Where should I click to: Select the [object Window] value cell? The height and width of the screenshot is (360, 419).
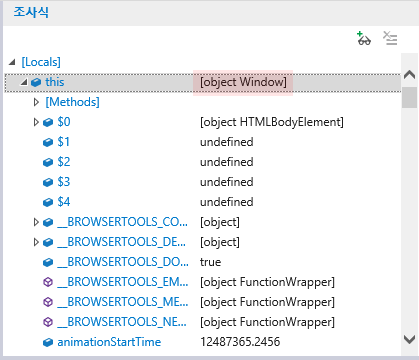[243, 82]
